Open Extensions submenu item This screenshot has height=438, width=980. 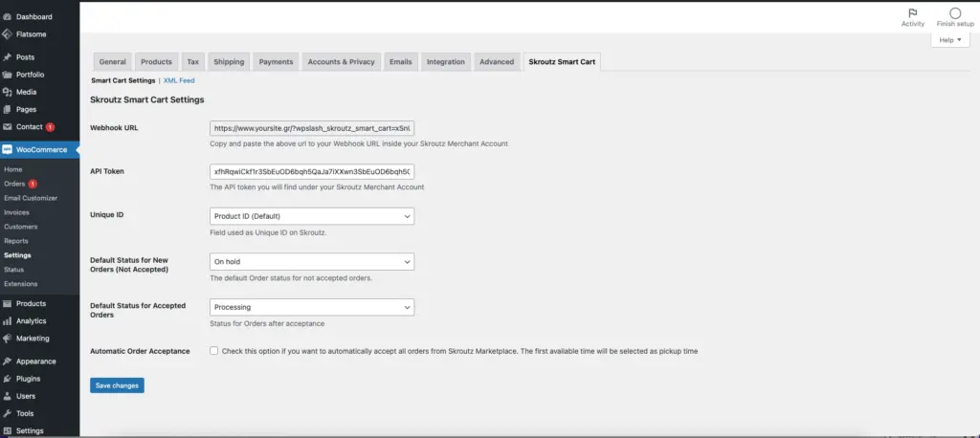point(21,284)
